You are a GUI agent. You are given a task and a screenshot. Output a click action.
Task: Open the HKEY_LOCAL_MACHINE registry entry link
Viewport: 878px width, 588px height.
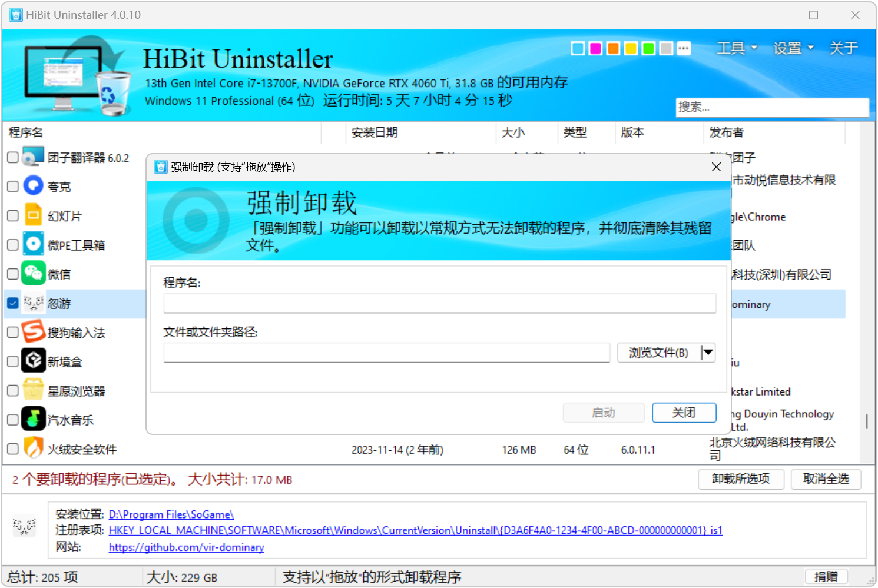[416, 530]
